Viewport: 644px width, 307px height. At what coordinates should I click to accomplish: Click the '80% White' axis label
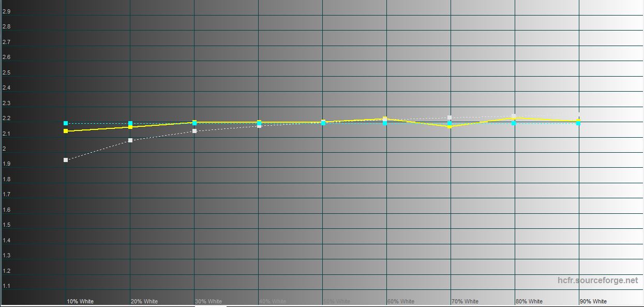529,301
